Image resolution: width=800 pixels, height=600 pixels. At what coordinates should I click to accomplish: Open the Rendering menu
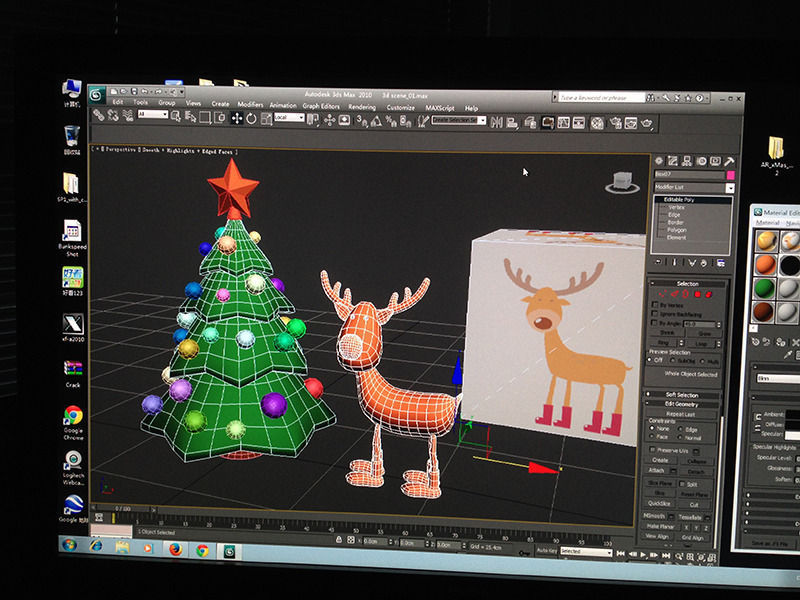362,107
